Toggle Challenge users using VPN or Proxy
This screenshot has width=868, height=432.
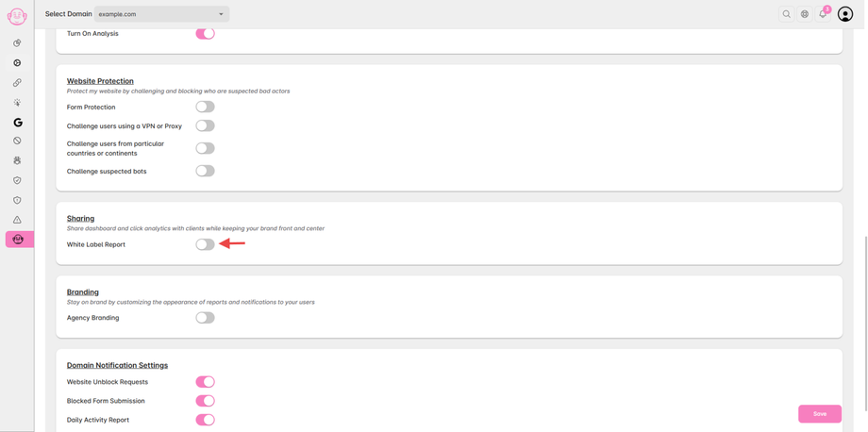click(205, 125)
